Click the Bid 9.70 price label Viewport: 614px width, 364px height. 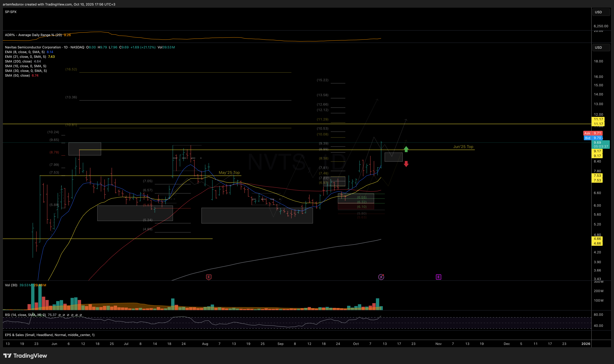[593, 138]
